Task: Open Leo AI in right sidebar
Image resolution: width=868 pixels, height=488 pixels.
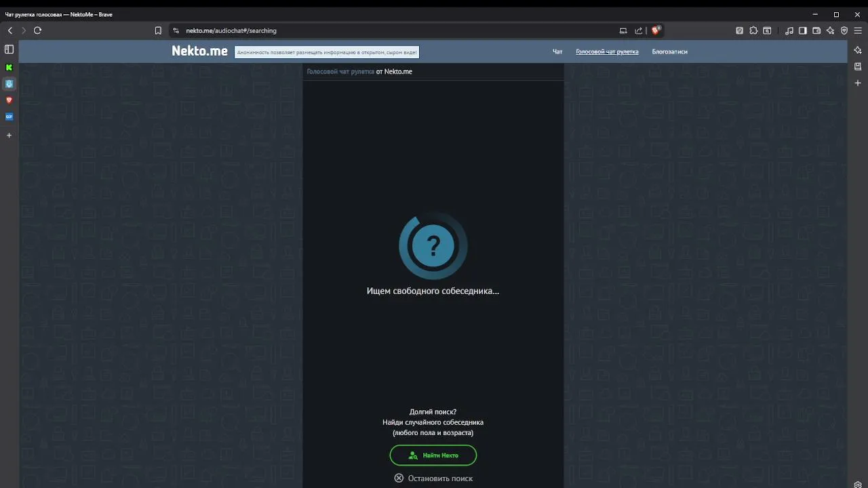Action: pos(858,50)
